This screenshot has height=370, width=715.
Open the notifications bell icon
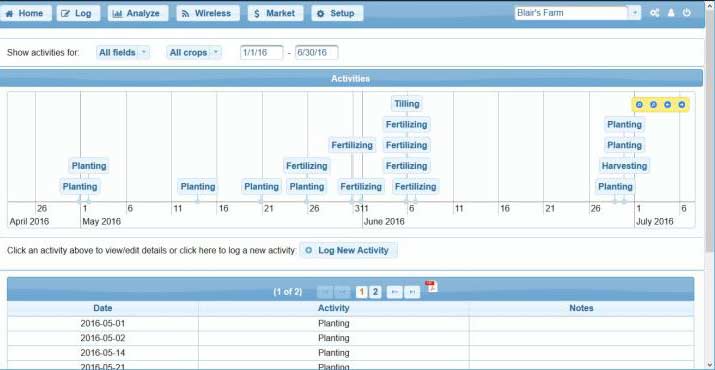pos(671,13)
